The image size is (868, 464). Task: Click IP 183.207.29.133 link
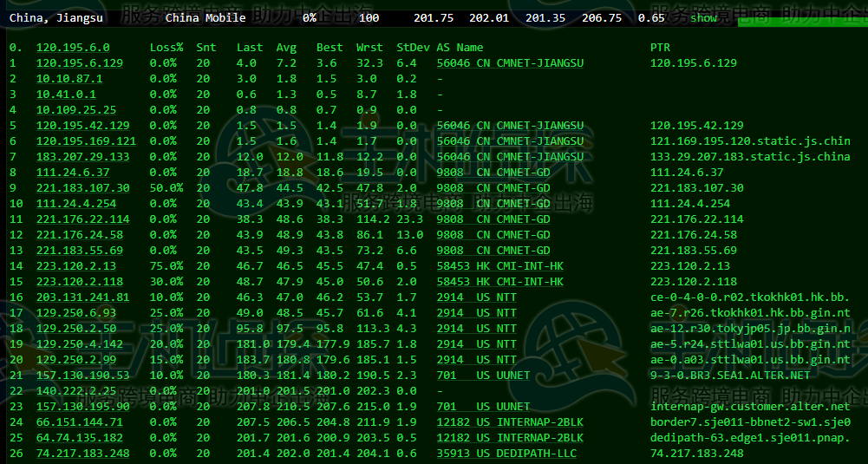tap(83, 157)
